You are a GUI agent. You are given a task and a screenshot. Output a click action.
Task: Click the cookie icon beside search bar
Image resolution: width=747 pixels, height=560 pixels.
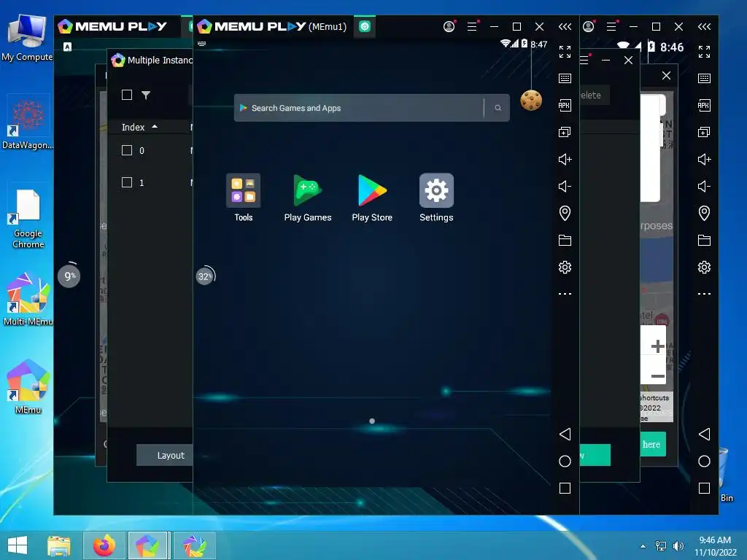[x=531, y=101]
